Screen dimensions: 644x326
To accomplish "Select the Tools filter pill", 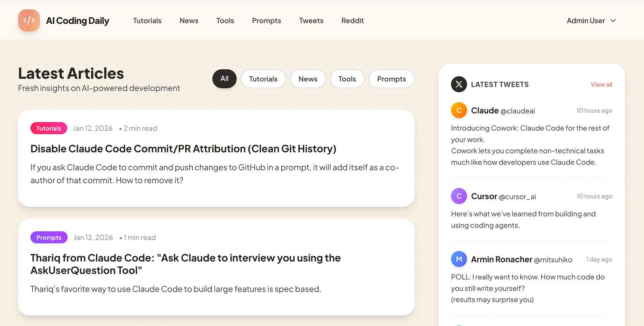I will tap(347, 79).
